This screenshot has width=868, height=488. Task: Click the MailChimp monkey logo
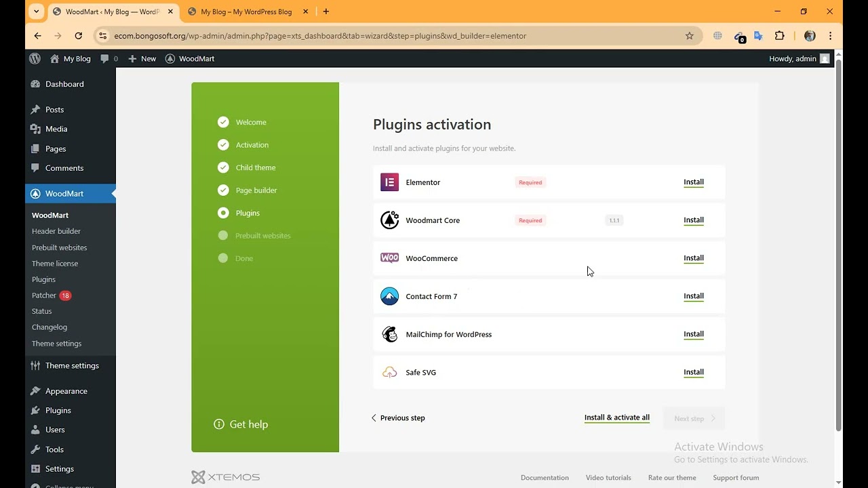[x=390, y=334]
